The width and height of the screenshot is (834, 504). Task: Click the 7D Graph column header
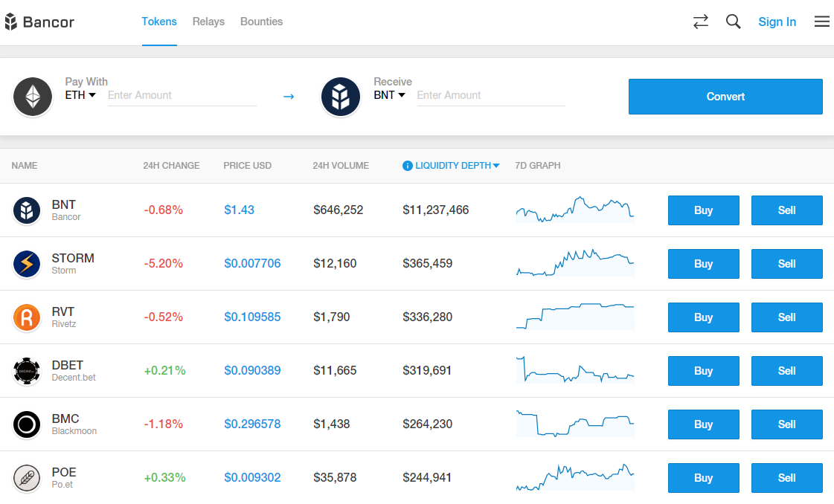[x=538, y=166]
